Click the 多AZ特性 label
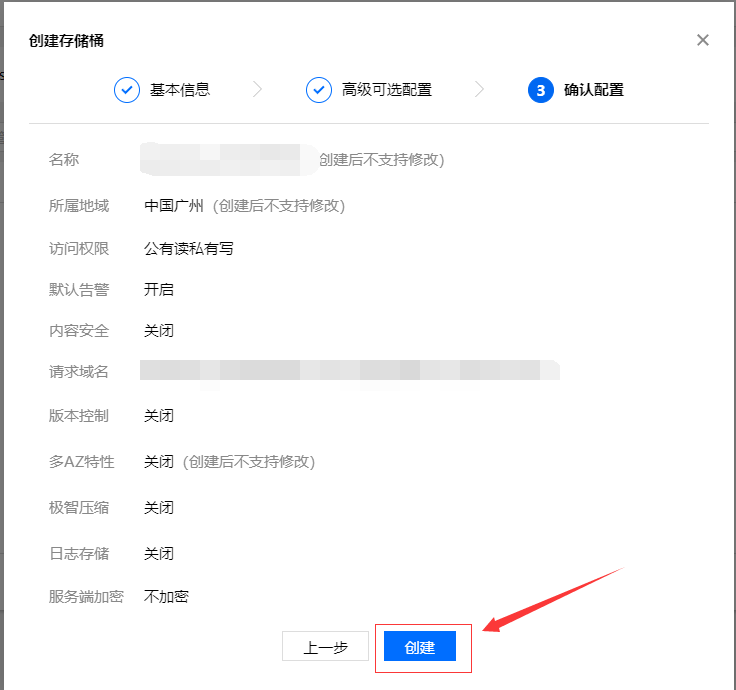736x690 pixels. (x=82, y=461)
